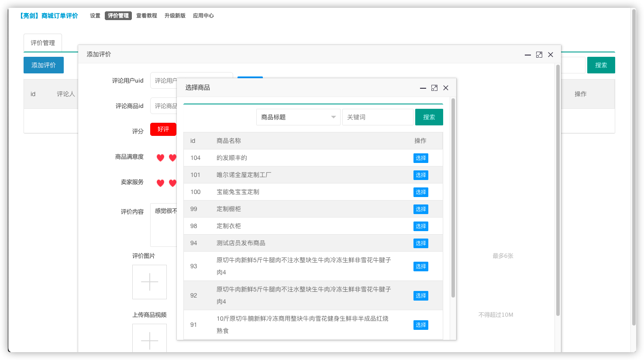Viewport: 644px width, 360px height.
Task: Close the 添加评价 dialog
Action: tap(551, 55)
